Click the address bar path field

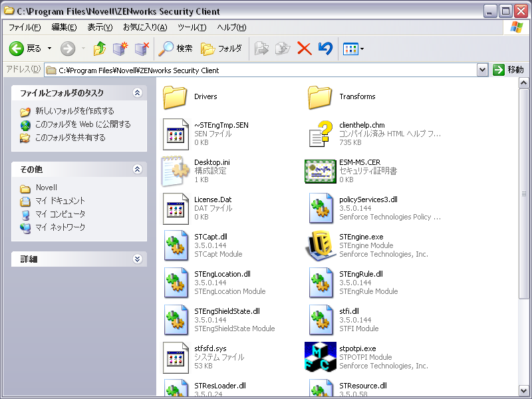[261, 70]
